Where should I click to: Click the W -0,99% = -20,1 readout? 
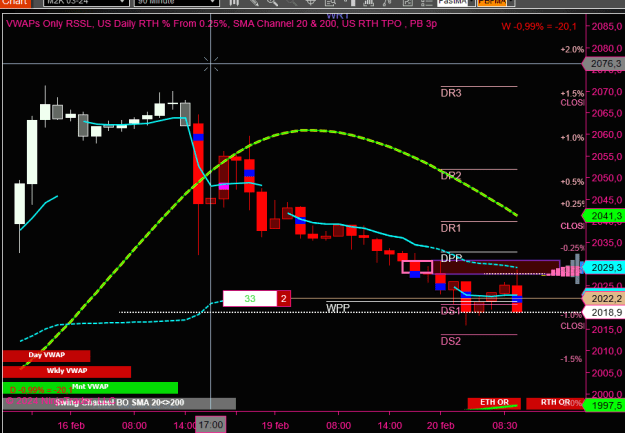click(x=539, y=26)
